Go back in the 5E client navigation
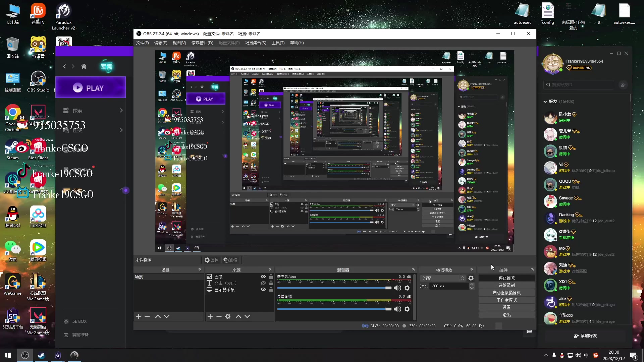 (64, 66)
